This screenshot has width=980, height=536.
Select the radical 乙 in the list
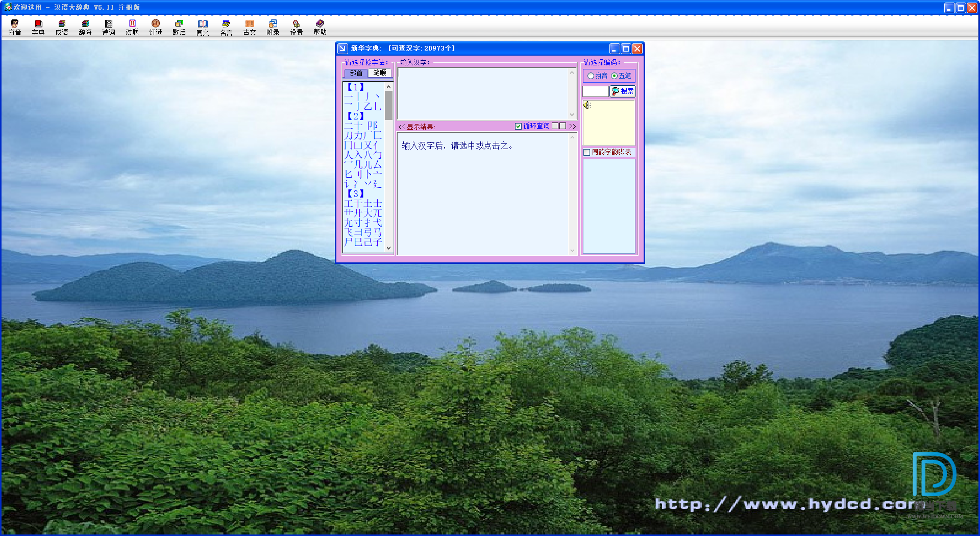click(368, 106)
